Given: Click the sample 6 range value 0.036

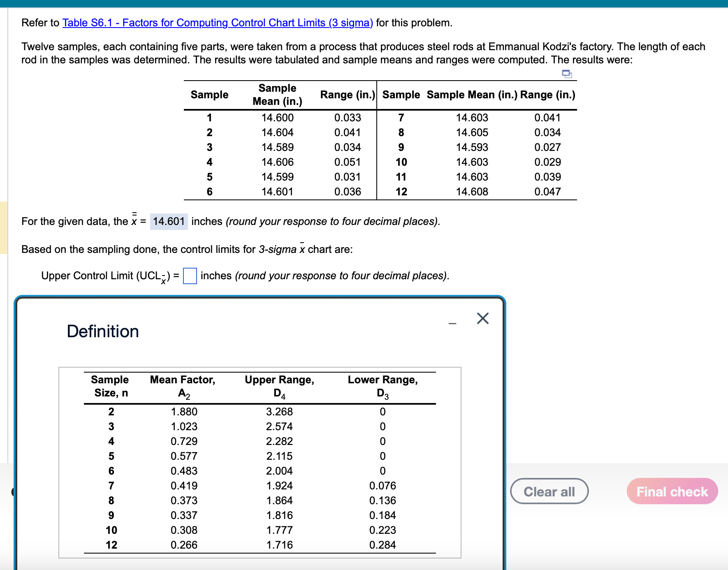Looking at the screenshot, I should tap(348, 192).
